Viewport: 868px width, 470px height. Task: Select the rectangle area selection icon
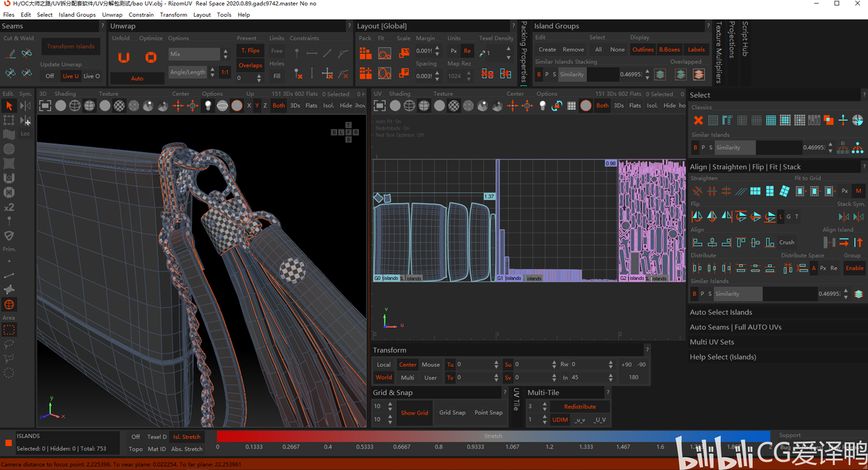click(9, 330)
